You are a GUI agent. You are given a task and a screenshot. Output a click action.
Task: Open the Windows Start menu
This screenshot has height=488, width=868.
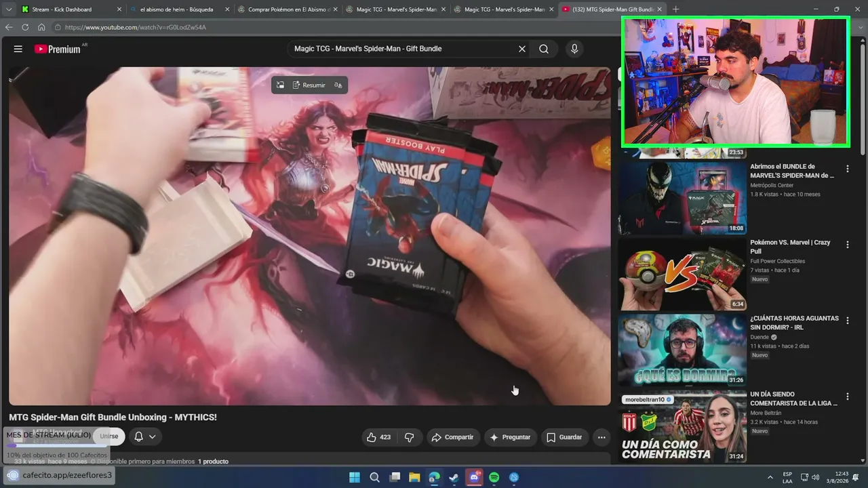(355, 477)
